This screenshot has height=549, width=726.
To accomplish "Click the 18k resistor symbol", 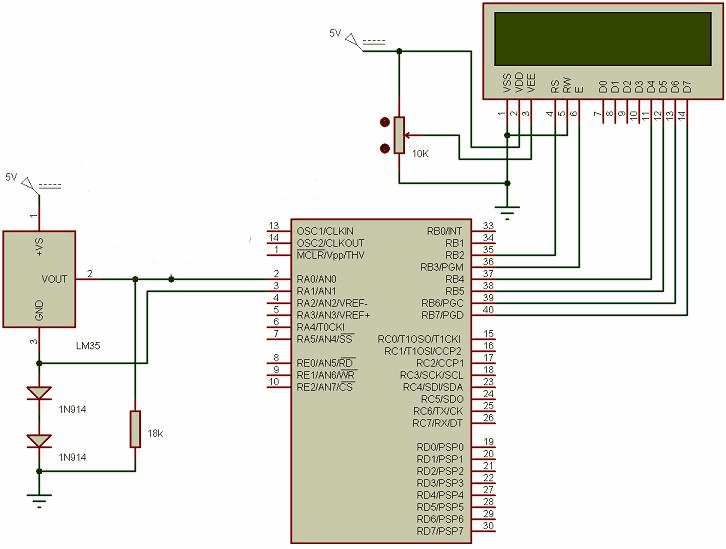I will click(x=135, y=428).
